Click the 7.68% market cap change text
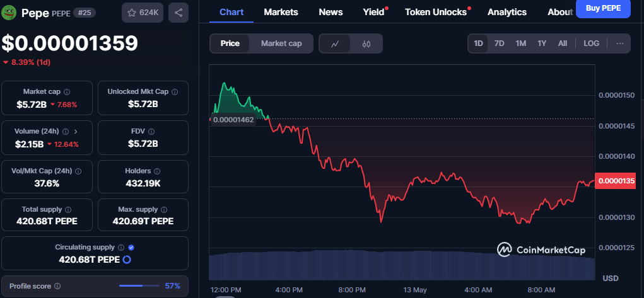The image size is (644, 298). [67, 105]
